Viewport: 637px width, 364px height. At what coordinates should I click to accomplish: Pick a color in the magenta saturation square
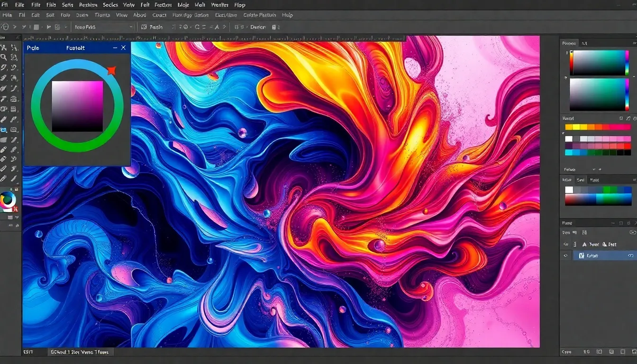tap(77, 106)
